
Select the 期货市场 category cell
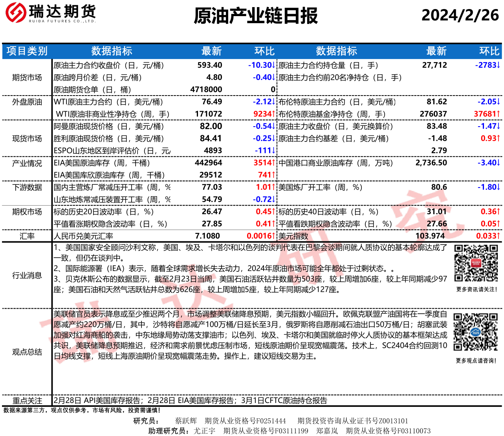pyautogui.click(x=27, y=77)
